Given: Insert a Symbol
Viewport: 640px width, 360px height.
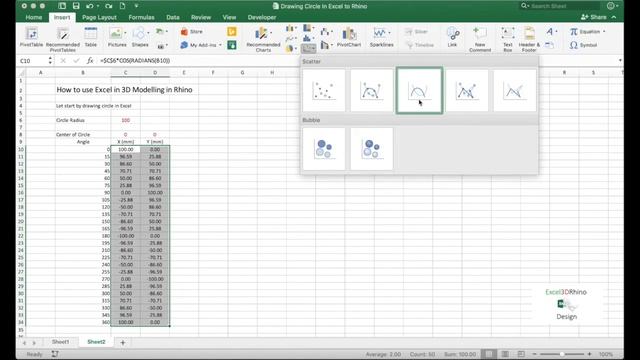Looking at the screenshot, I should [x=584, y=45].
